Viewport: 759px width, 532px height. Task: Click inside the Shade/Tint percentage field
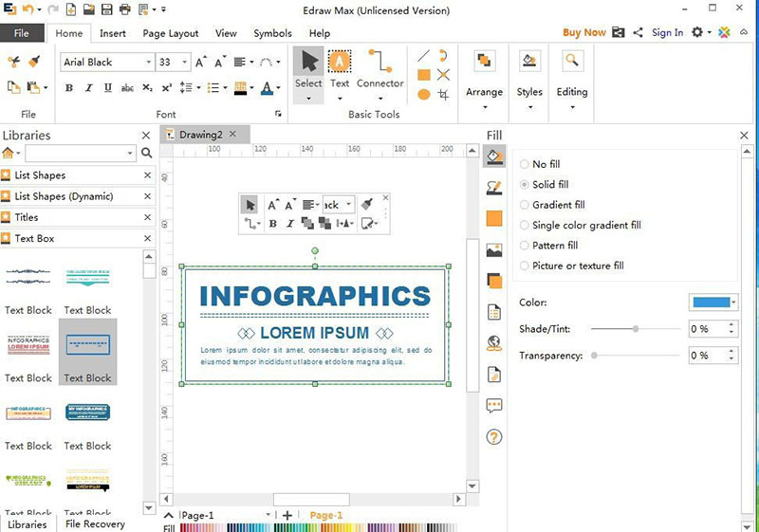click(707, 329)
